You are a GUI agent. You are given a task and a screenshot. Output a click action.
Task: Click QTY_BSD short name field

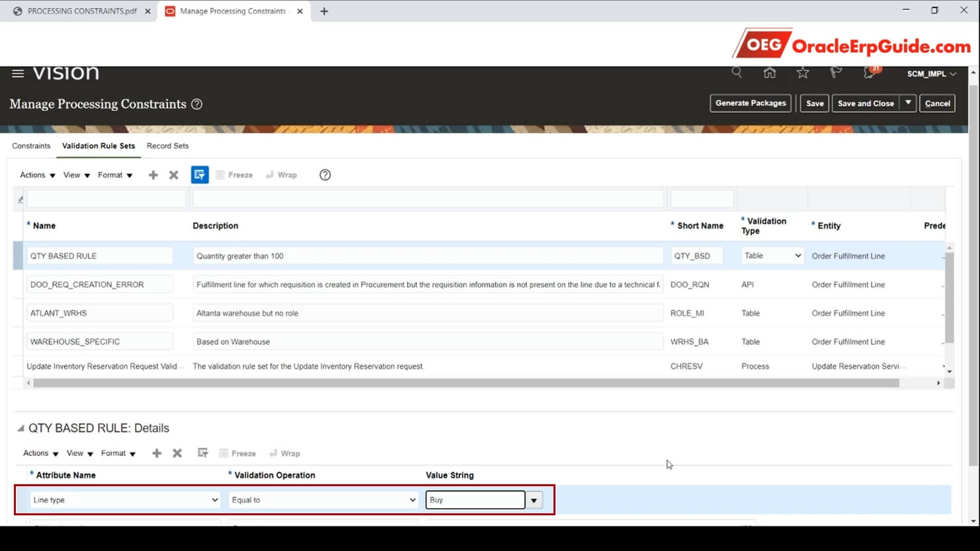click(x=697, y=256)
